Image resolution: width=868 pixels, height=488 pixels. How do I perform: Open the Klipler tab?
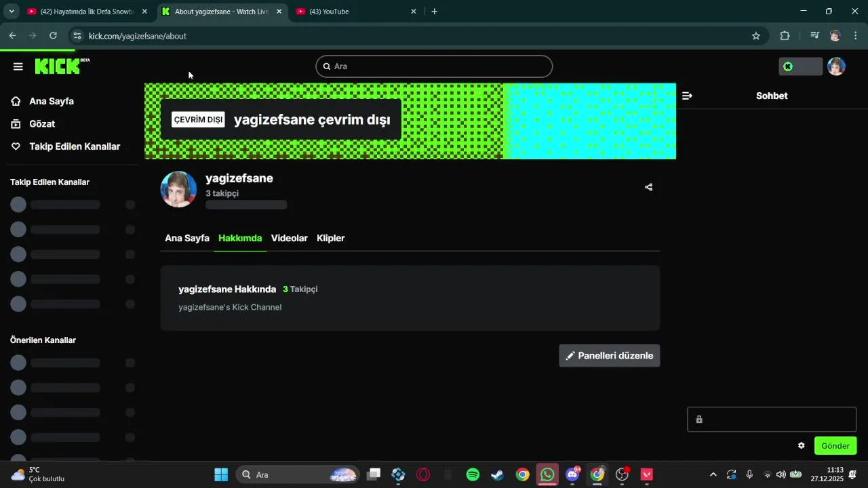point(331,238)
